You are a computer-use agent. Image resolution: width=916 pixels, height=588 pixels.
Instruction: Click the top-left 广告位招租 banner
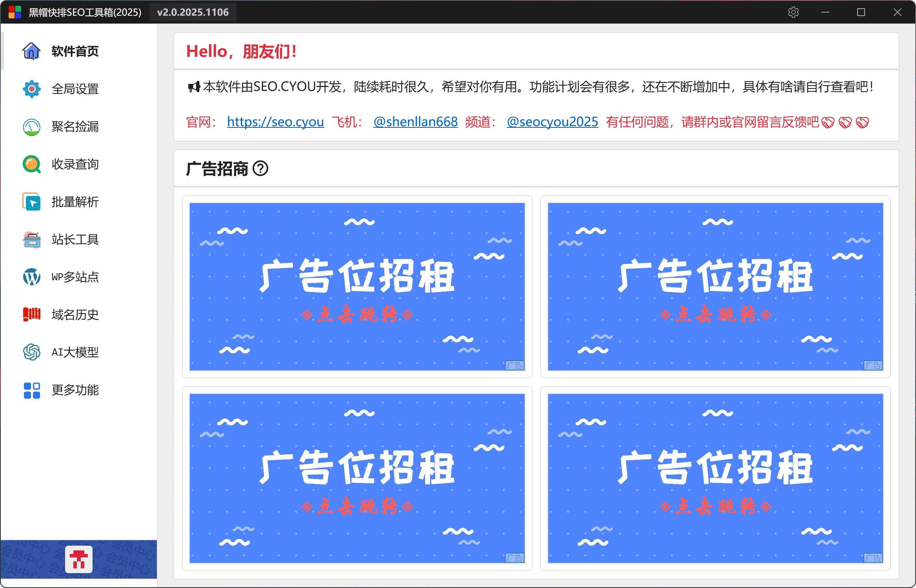coord(357,287)
